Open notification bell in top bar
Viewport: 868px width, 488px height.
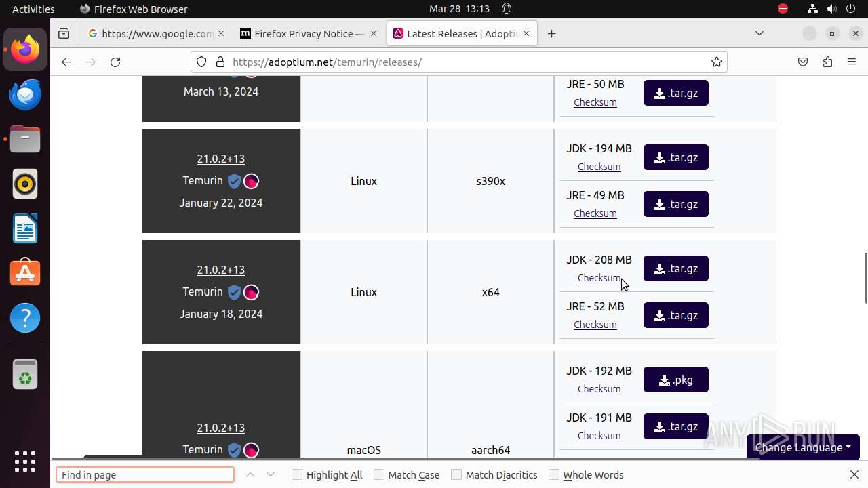(507, 9)
